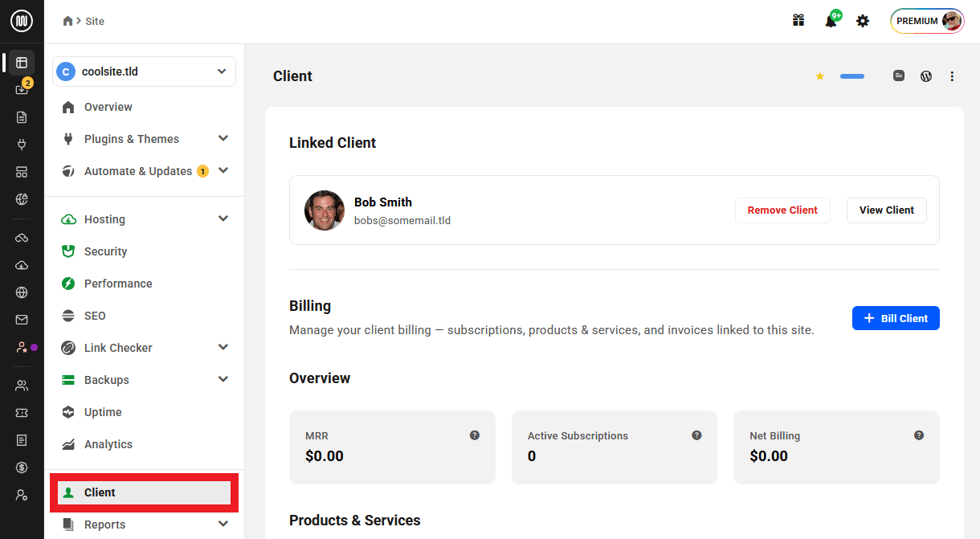Screen dimensions: 980x539
Task: Expand the Reports chevron
Action: coord(223,524)
